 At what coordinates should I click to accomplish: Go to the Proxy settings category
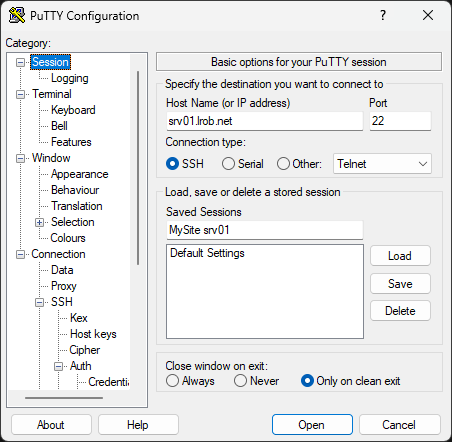pyautogui.click(x=64, y=286)
